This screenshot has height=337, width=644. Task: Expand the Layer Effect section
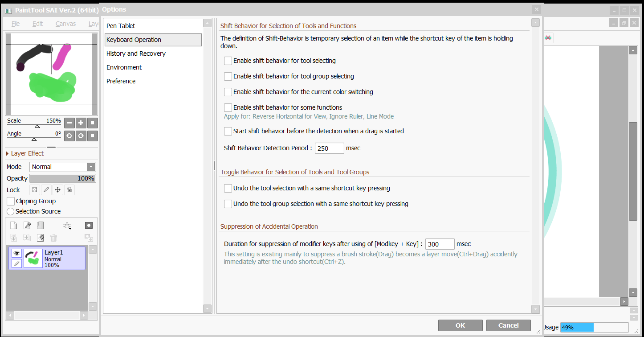point(7,153)
